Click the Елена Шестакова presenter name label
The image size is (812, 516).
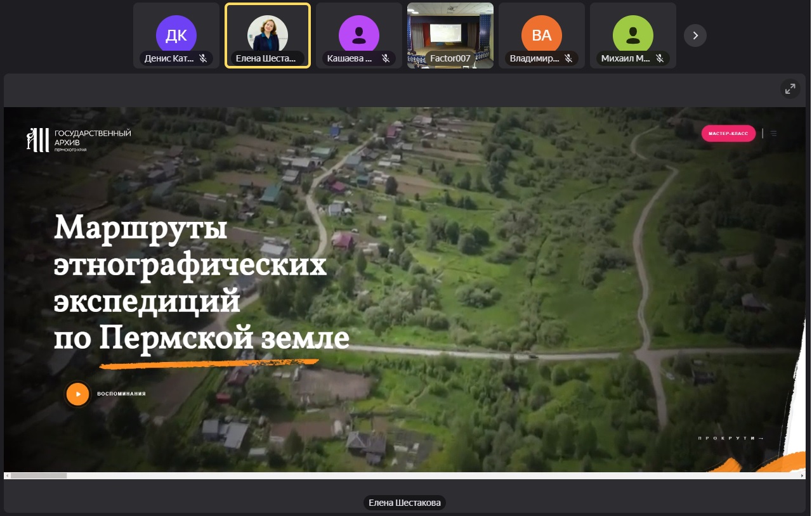click(x=405, y=503)
